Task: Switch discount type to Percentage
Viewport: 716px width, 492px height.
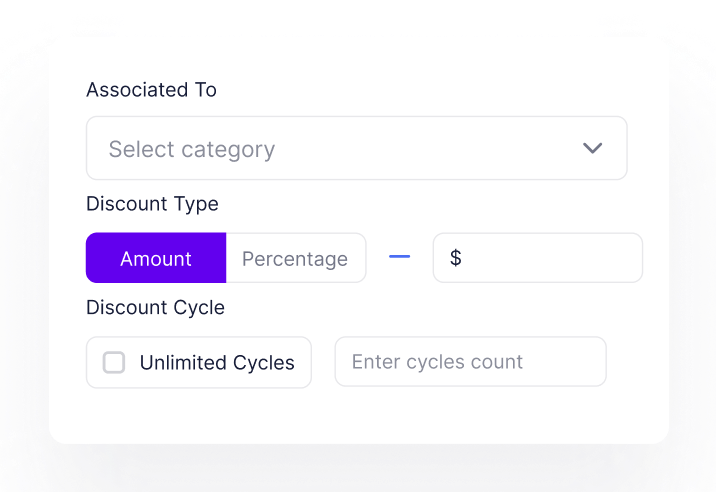Action: coord(295,258)
